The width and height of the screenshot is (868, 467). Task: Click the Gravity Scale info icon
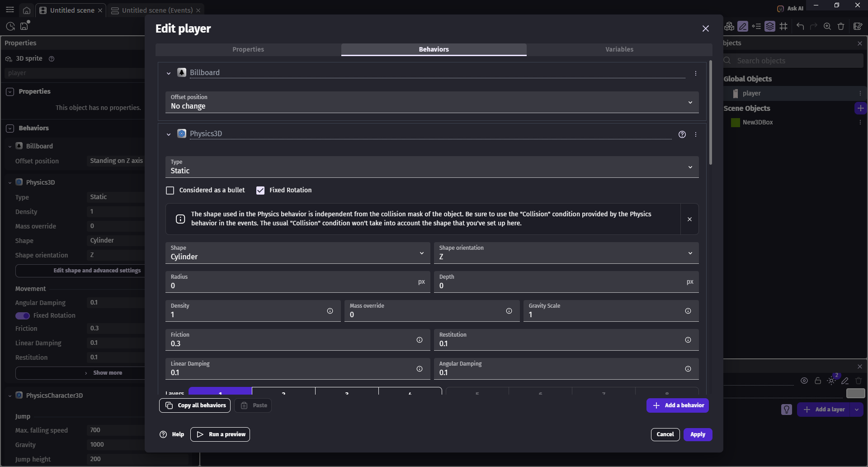coord(688,311)
